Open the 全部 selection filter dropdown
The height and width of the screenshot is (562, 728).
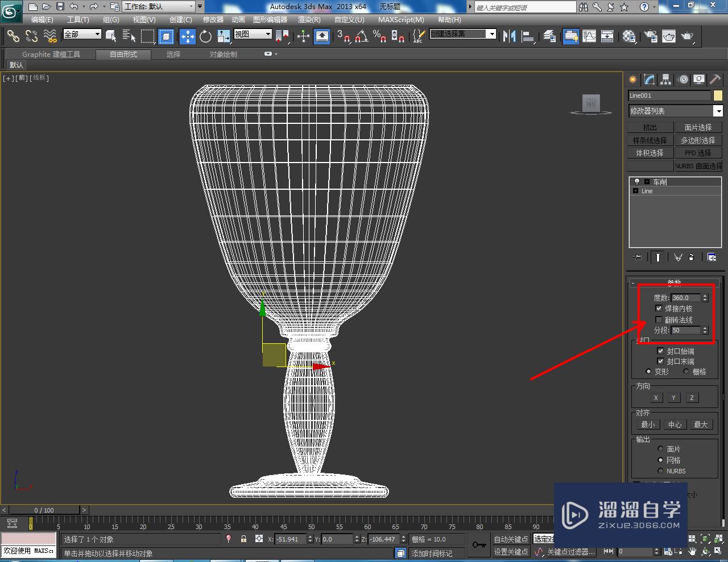pos(82,34)
